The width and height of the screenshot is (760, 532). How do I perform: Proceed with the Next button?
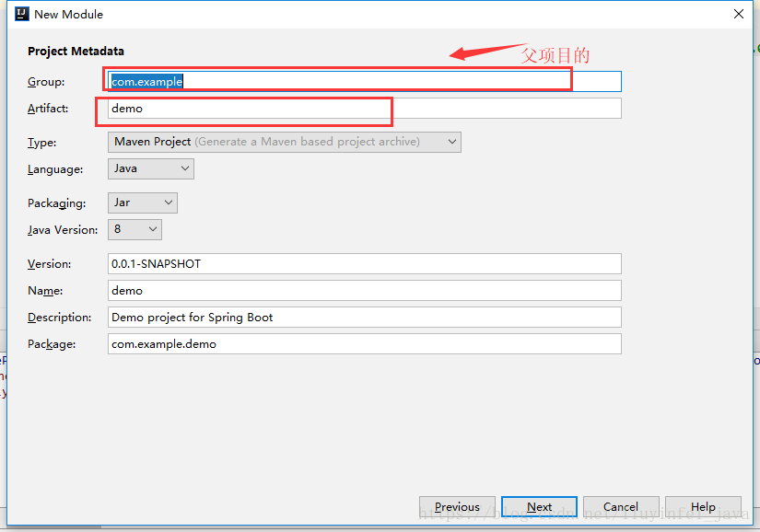coord(539,507)
